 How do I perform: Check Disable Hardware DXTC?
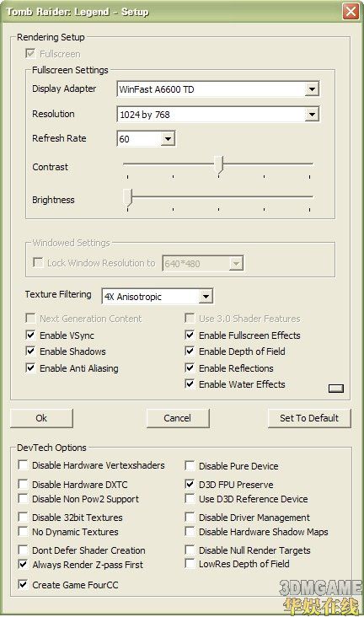click(23, 484)
